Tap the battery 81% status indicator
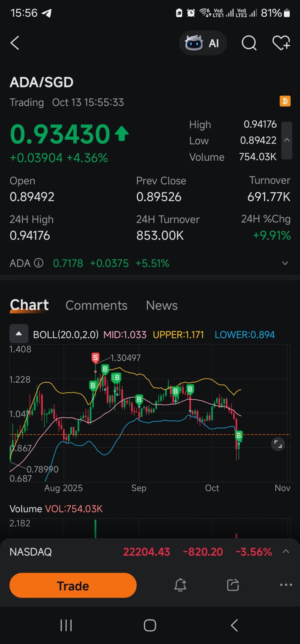 coord(275,13)
